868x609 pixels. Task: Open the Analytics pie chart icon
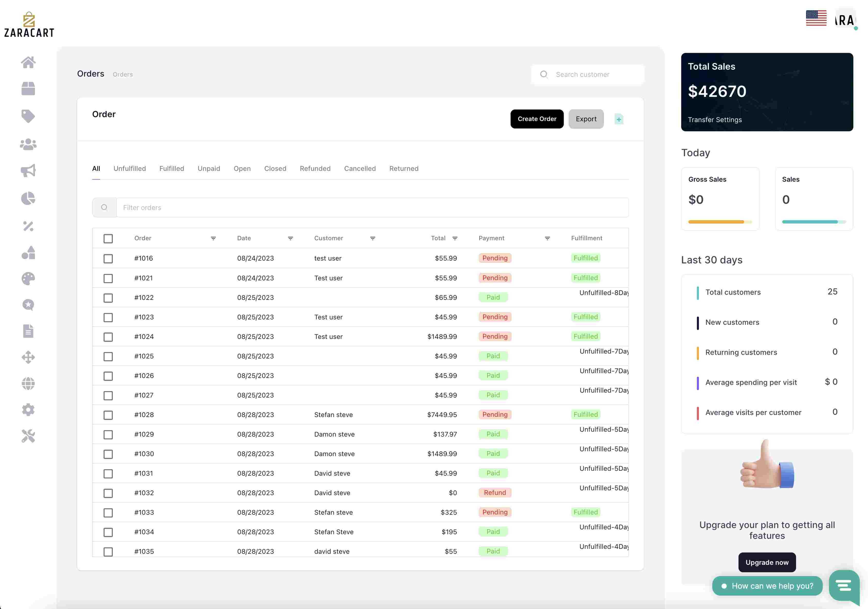click(x=28, y=198)
